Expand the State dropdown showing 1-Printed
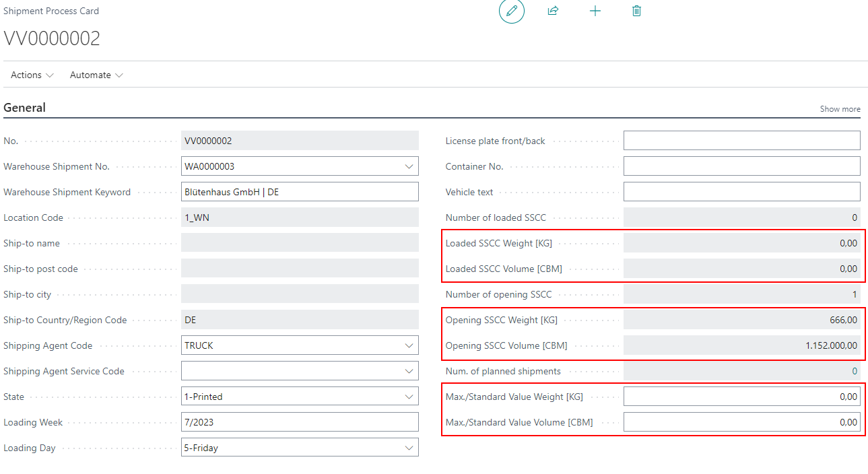 (409, 397)
